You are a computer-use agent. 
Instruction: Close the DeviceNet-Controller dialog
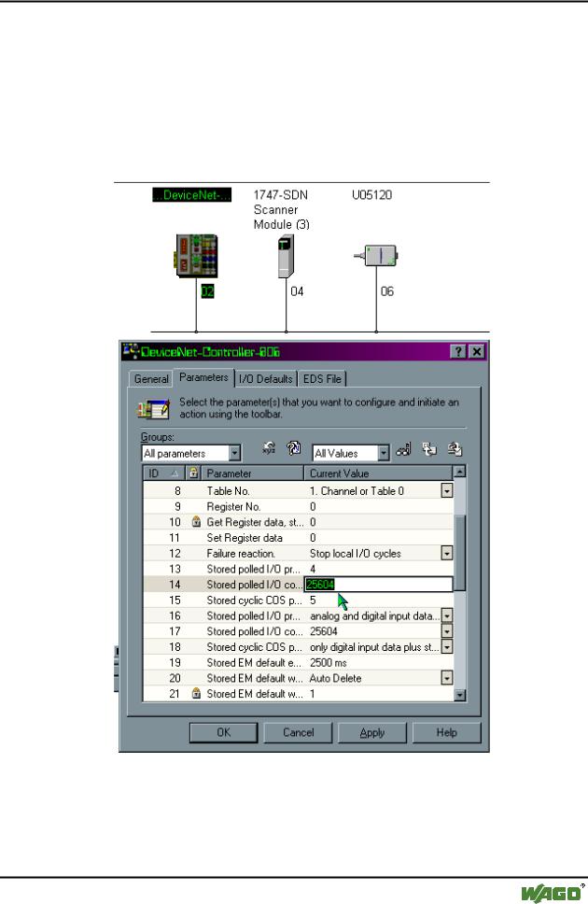coord(476,352)
